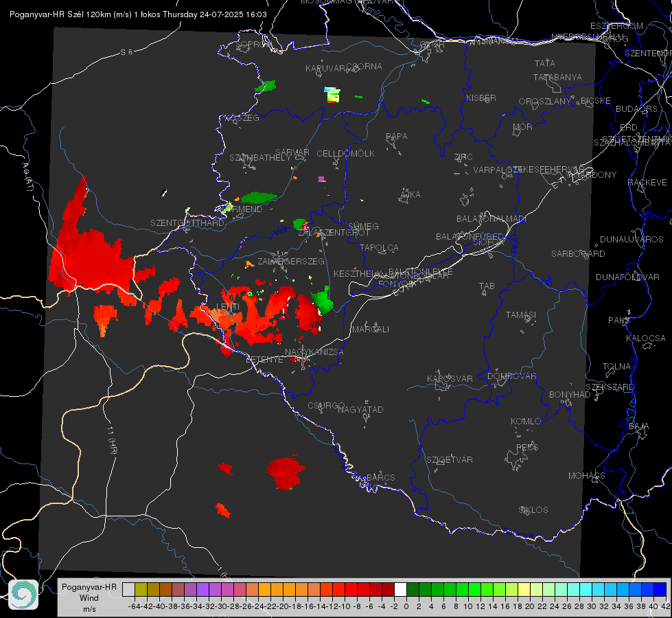
Task: Click the 'MARCALI' city label
Action: click(x=371, y=330)
